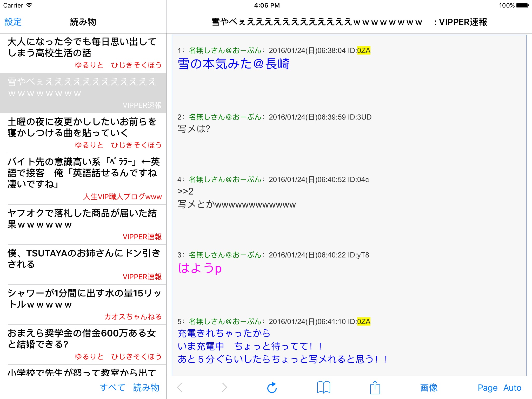Toggle Page mode in bottom toolbar

coord(487,388)
